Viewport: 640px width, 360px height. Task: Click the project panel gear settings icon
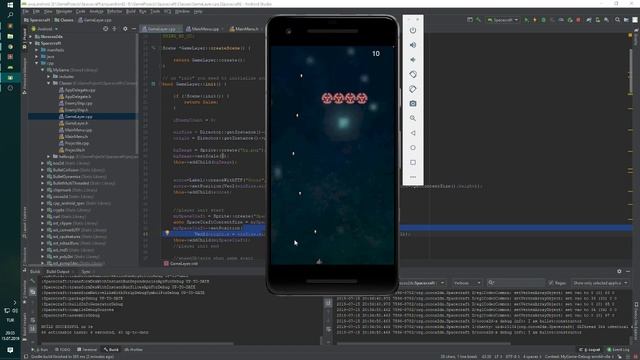(x=125, y=29)
